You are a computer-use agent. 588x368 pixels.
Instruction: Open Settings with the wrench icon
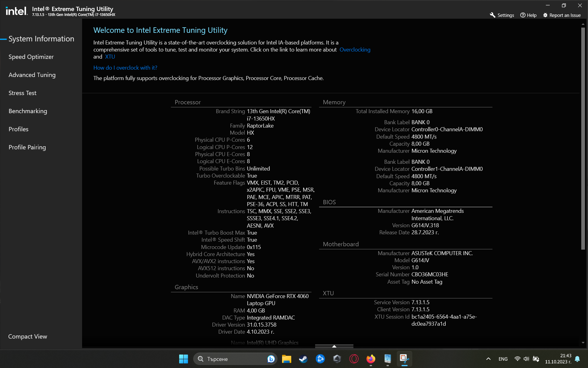(492, 15)
